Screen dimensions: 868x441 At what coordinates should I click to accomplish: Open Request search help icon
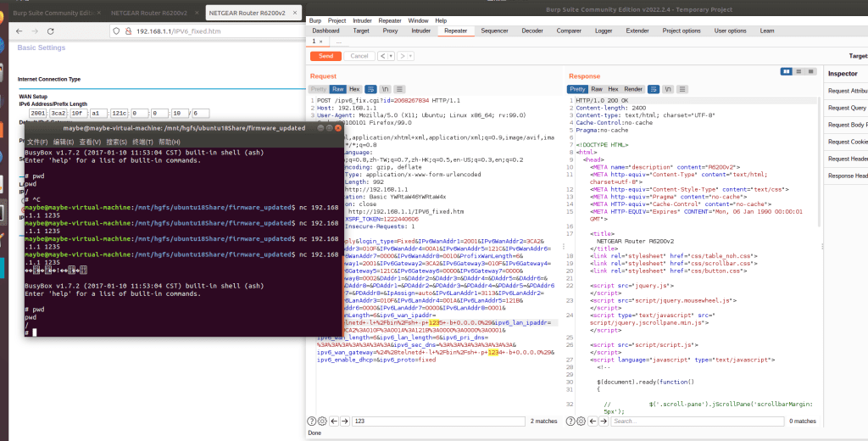[x=312, y=421]
